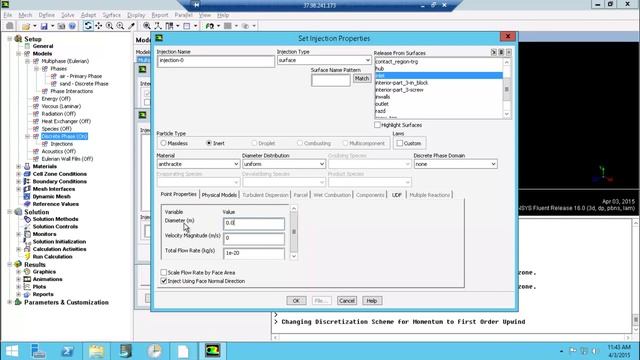Select the translate/pan view tool
Screen dimensions: 640x360
(99, 26)
